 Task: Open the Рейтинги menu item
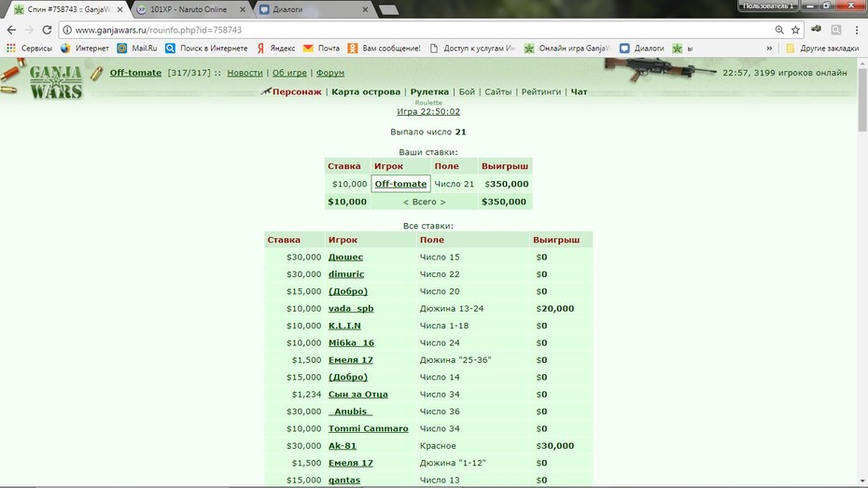540,91
